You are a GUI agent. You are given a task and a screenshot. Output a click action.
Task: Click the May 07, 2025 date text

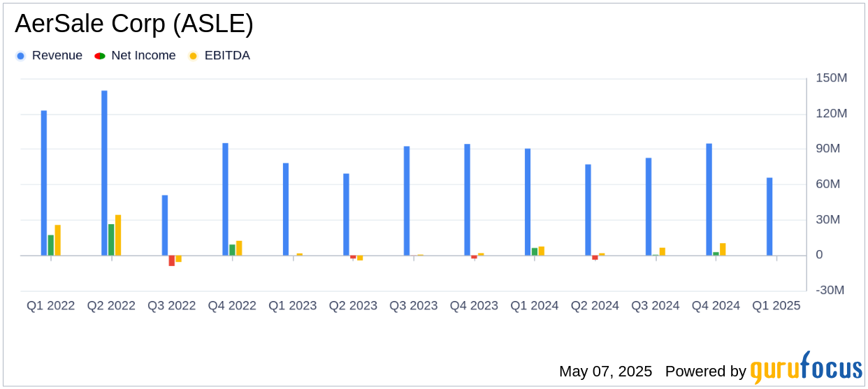point(605,372)
